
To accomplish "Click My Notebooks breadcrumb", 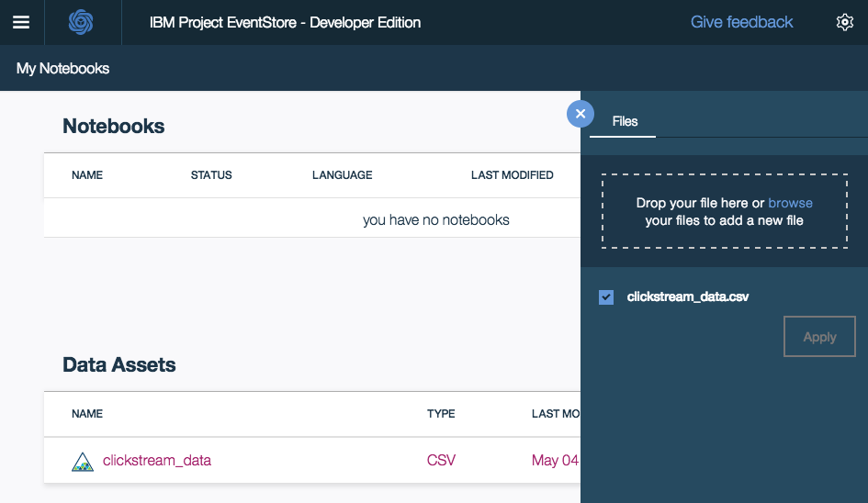I will (62, 69).
